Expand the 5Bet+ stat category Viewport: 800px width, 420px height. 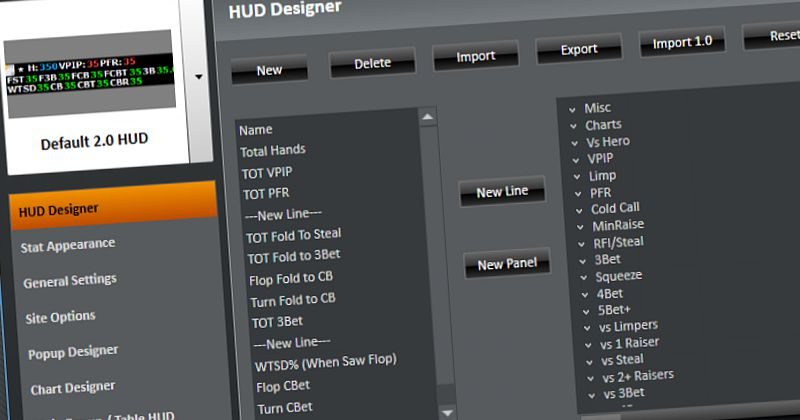click(x=586, y=311)
